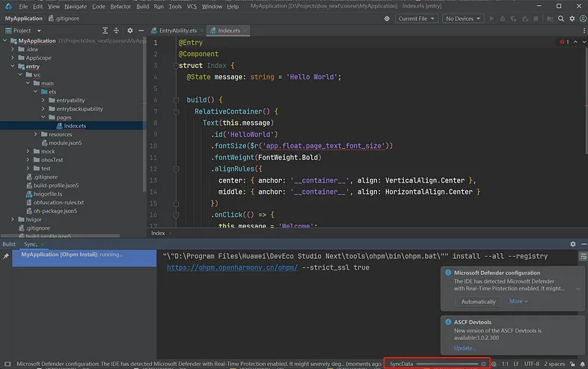Click MyApplication breadcrumb in navigation bar

pyautogui.click(x=24, y=19)
